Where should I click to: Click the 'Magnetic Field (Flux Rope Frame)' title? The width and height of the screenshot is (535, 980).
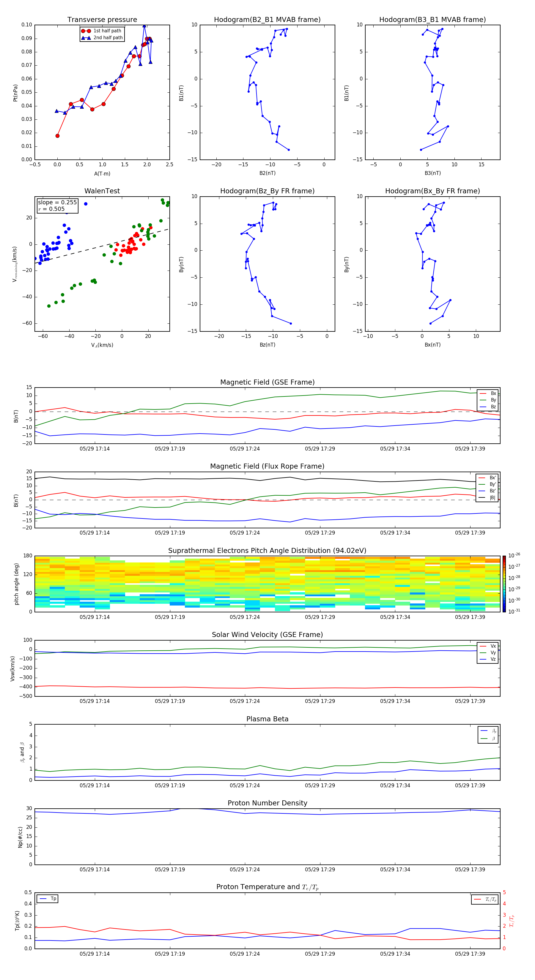point(267,467)
